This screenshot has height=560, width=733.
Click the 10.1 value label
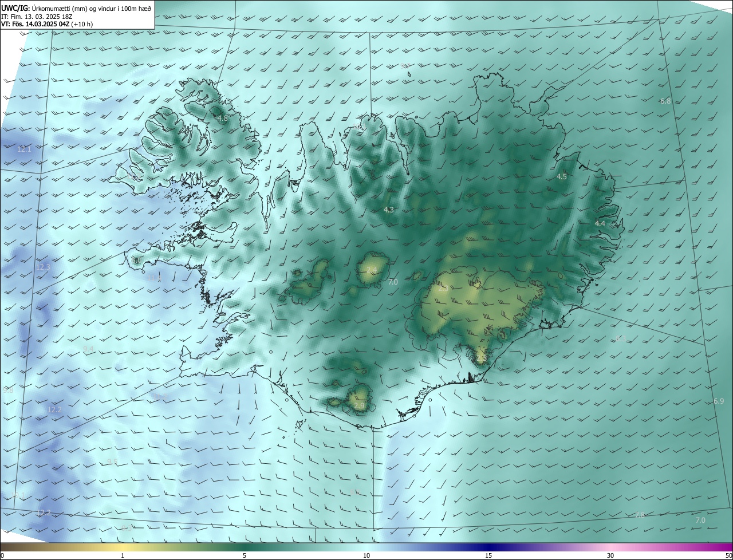click(x=18, y=495)
